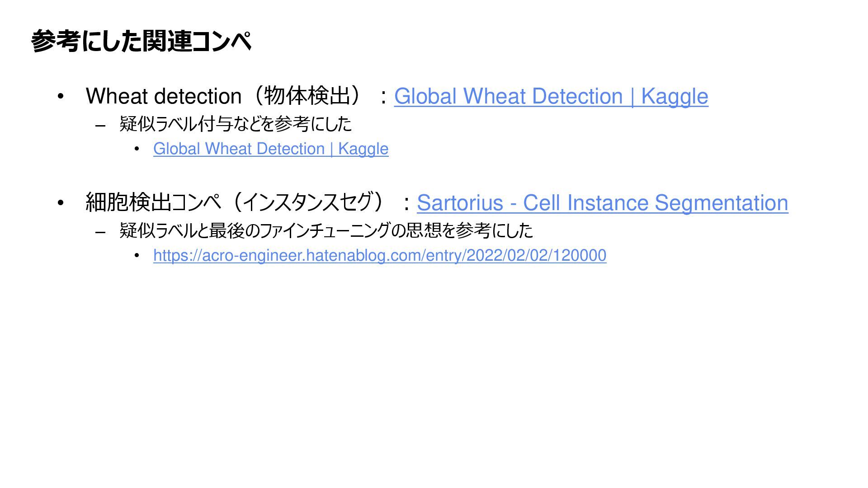868x488 pixels.
Task: Click the dash before 疑似ラベルと最後のファインチューニング
Action: 100,232
